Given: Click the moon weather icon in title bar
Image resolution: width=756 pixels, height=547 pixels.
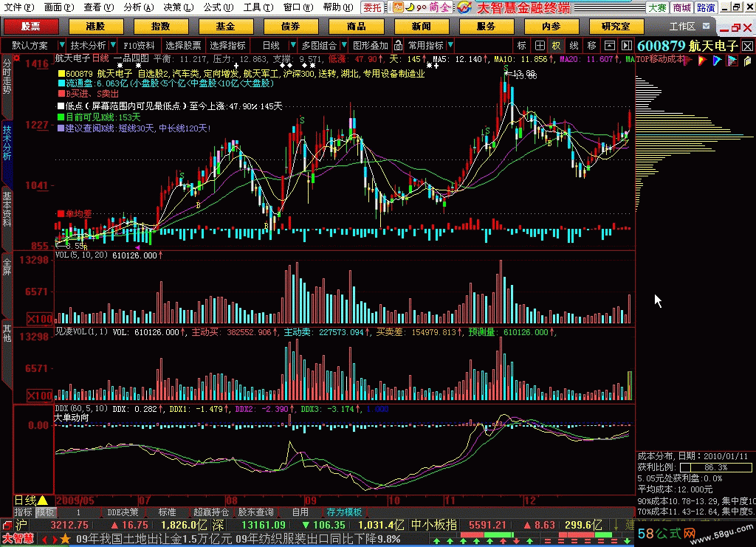Looking at the screenshot, I should tap(410, 7).
